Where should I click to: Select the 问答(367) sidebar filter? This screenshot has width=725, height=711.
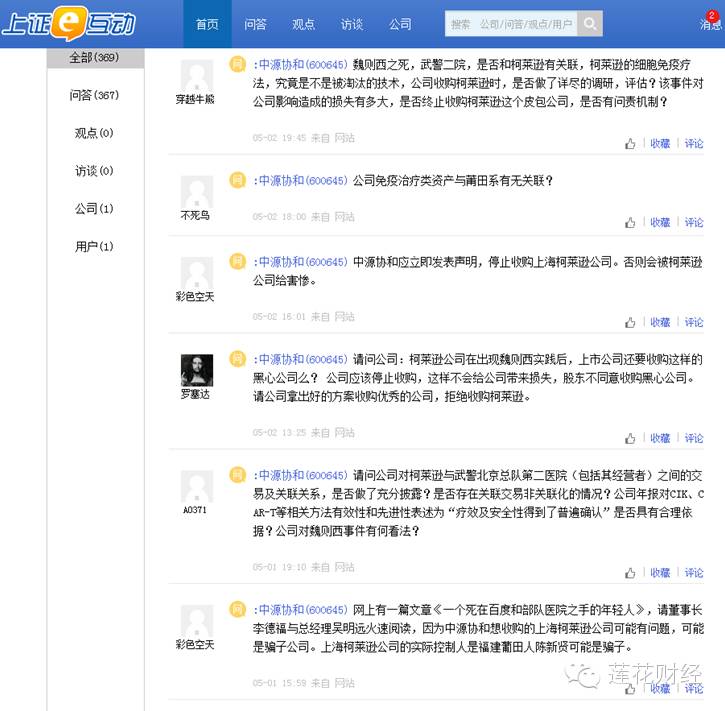click(94, 95)
